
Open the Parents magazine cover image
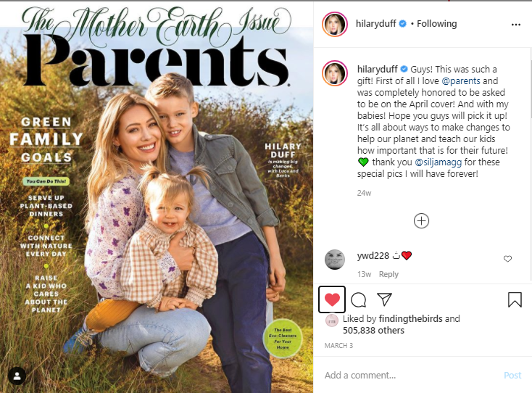click(157, 196)
